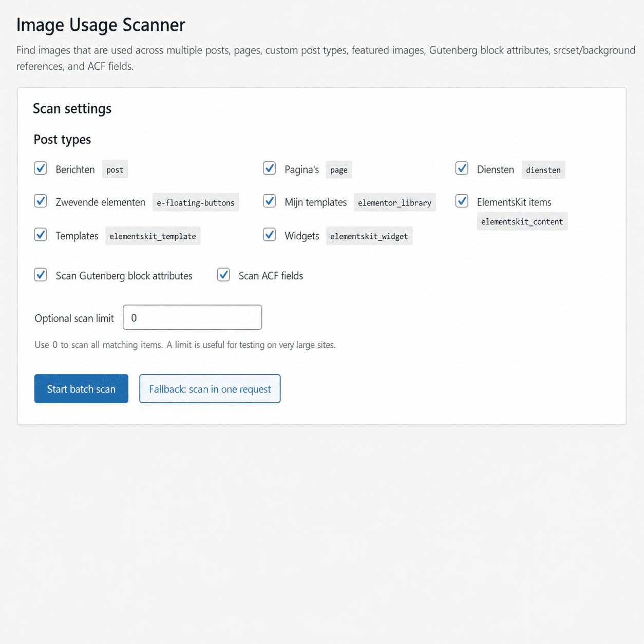Disable the Widgets post type checkbox

[270, 235]
